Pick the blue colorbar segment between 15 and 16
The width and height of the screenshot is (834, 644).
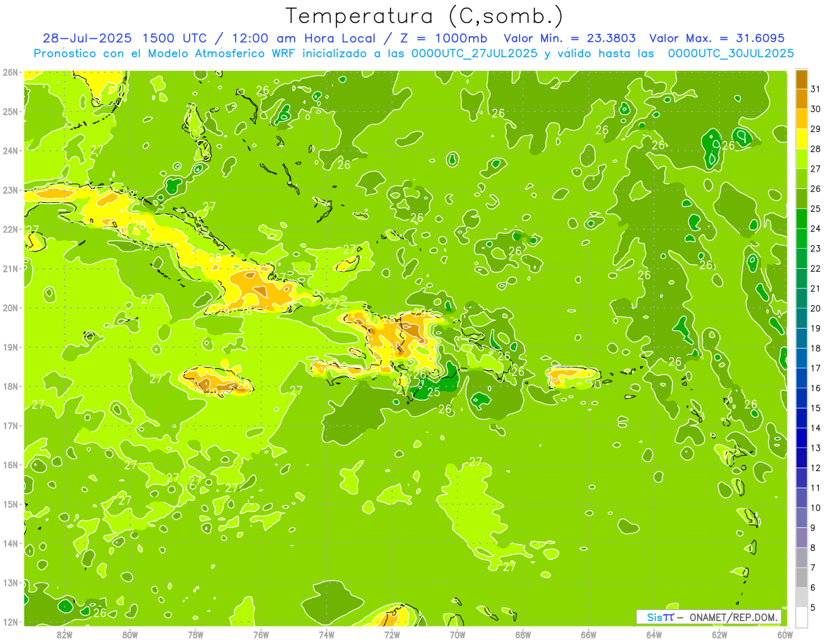(x=801, y=398)
